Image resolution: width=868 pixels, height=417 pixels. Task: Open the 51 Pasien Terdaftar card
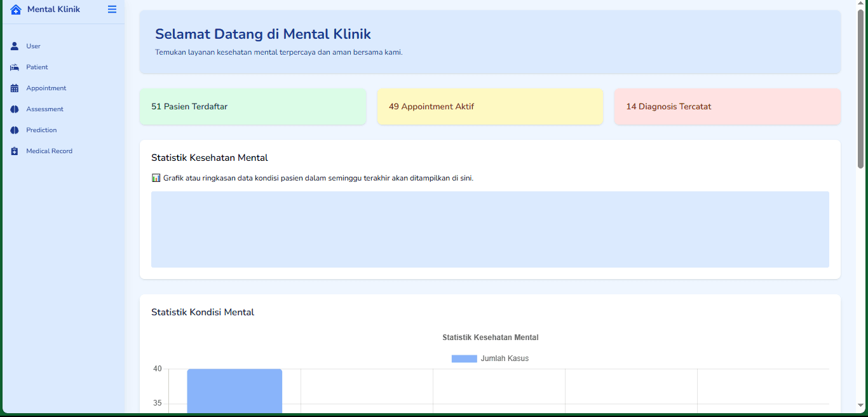[252, 106]
